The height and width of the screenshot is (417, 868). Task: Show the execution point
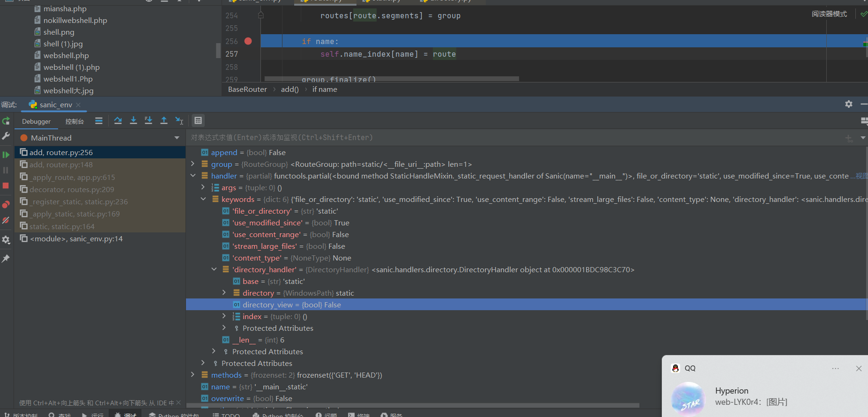[x=99, y=121]
